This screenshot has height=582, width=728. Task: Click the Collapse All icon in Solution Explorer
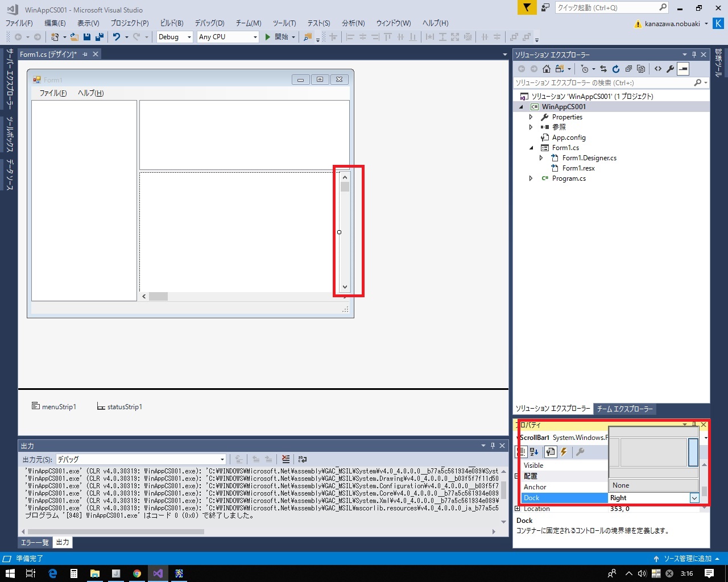[x=628, y=69]
